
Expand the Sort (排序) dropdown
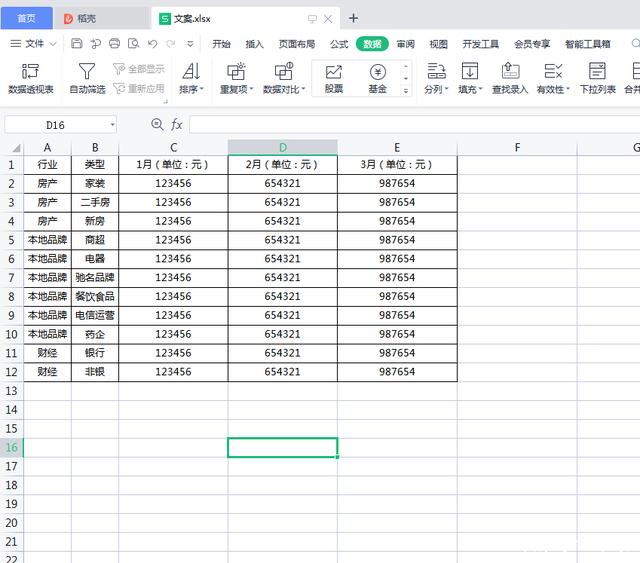pos(191,89)
